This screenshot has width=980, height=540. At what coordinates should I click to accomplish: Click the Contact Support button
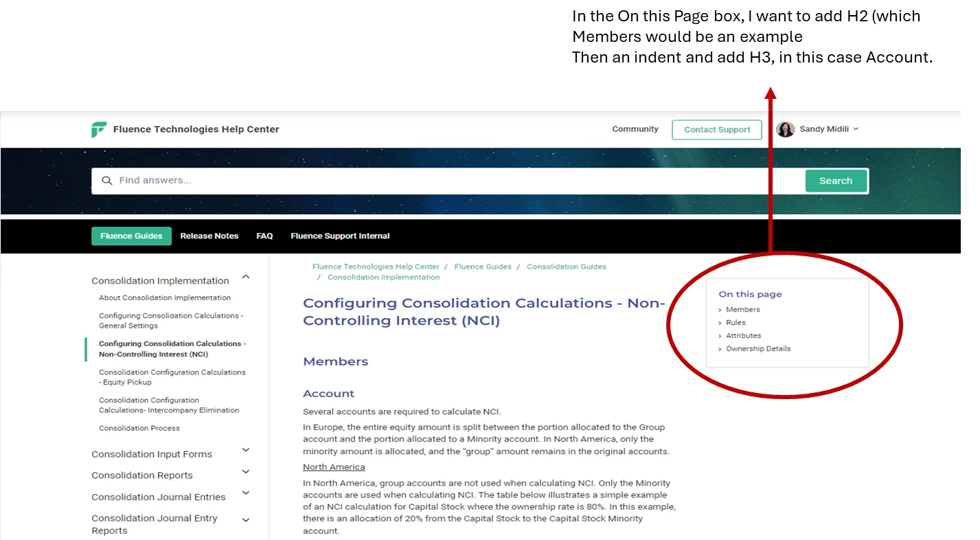pos(717,130)
